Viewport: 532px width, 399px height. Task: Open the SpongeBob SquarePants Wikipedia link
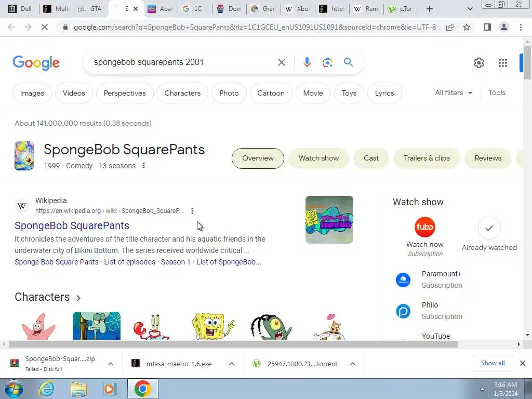pyautogui.click(x=72, y=225)
